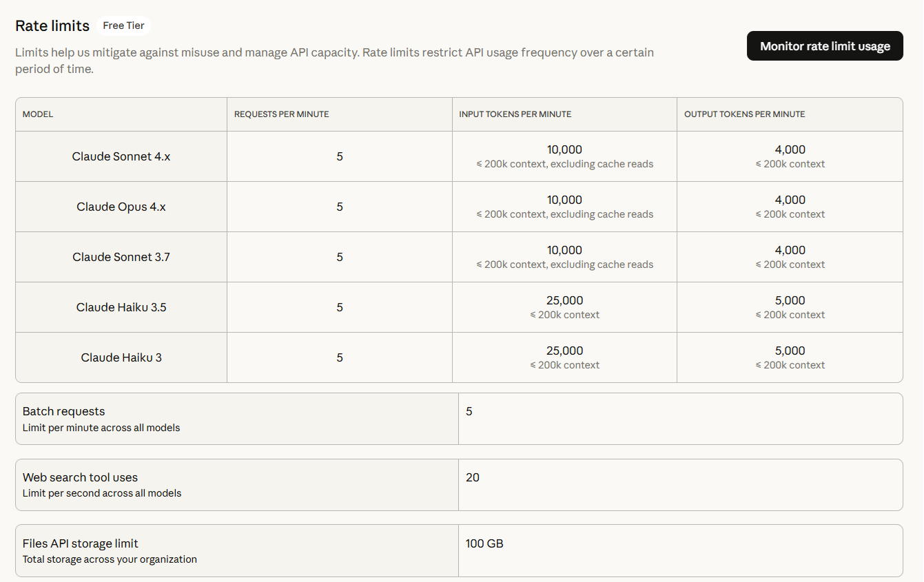924x582 pixels.
Task: Click the Batch requests row label
Action: pos(63,411)
